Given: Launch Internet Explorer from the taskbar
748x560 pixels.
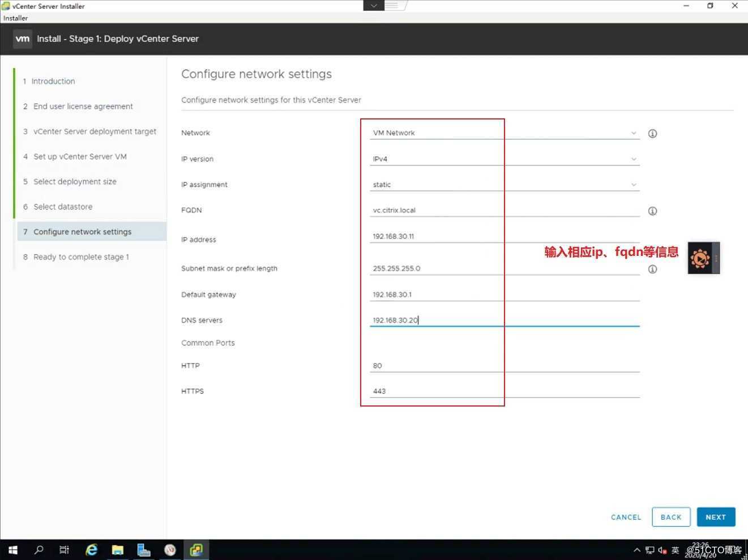Looking at the screenshot, I should (x=91, y=550).
